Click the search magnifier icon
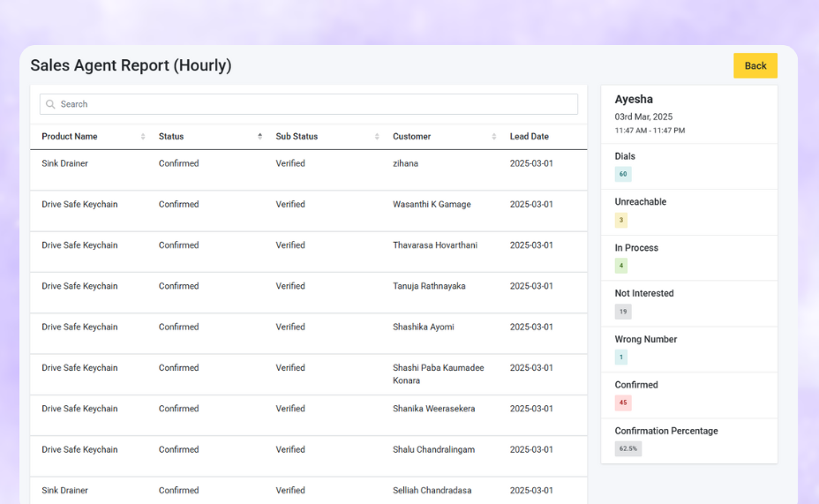The width and height of the screenshot is (819, 504). tap(50, 104)
